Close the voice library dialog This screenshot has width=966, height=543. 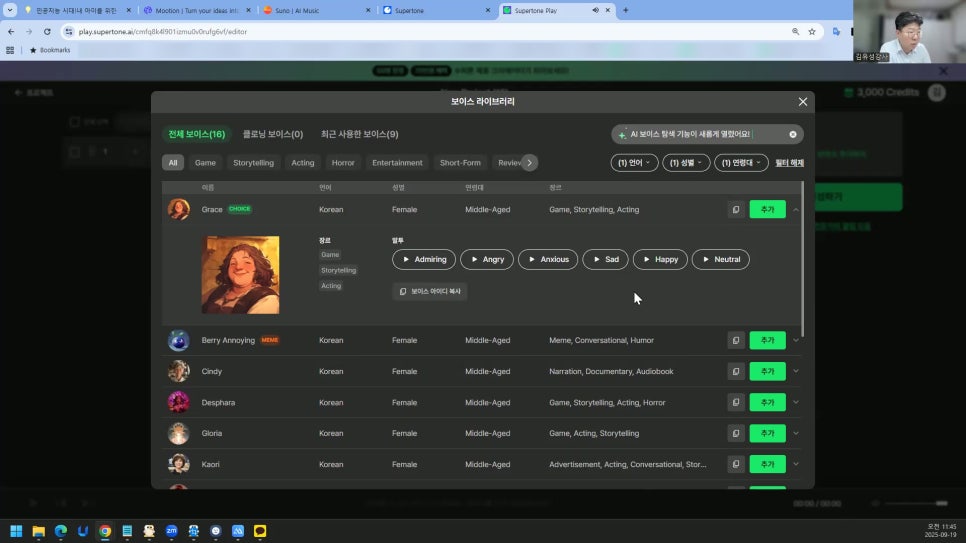tap(802, 102)
